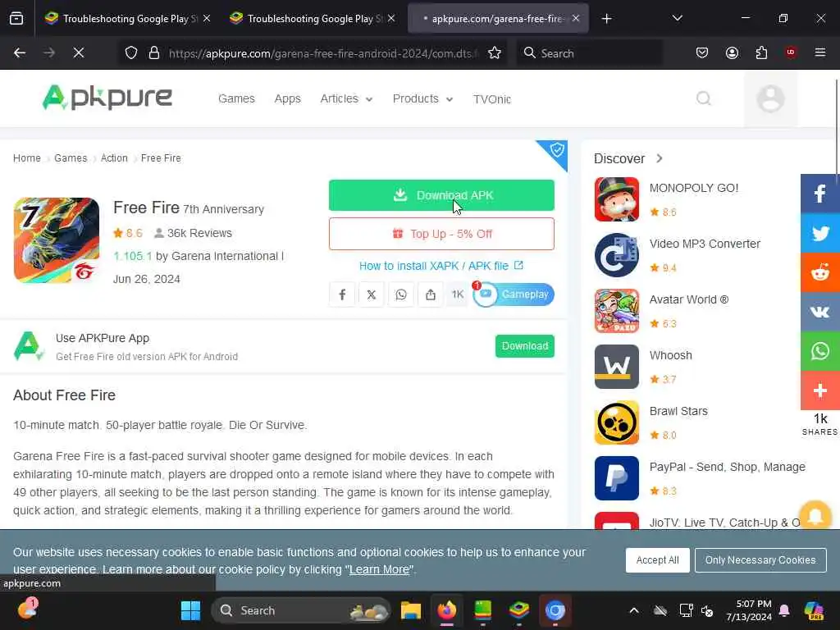Screen dimensions: 840x630
Task: Share Free Fire via WhatsApp small icon
Action: [400, 294]
